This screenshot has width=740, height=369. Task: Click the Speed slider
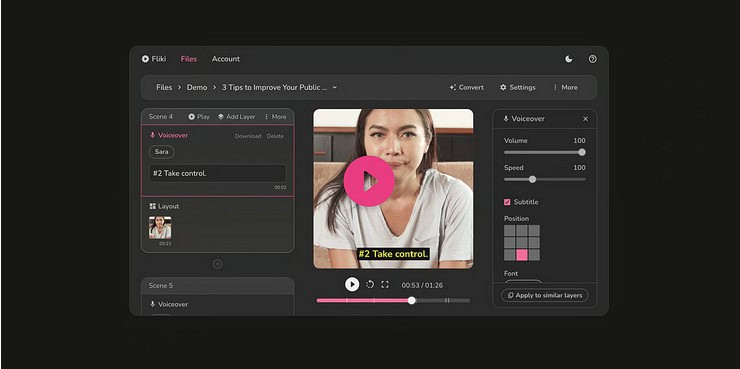pyautogui.click(x=545, y=179)
